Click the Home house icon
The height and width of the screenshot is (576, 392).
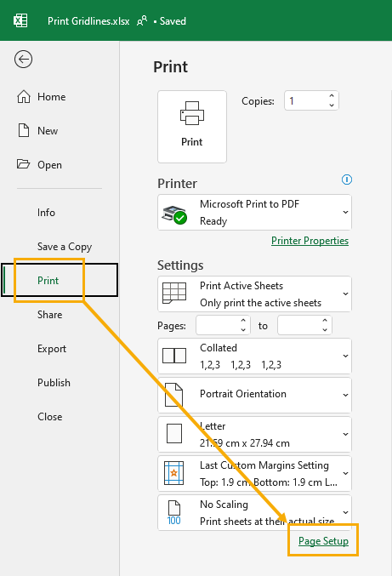point(24,97)
